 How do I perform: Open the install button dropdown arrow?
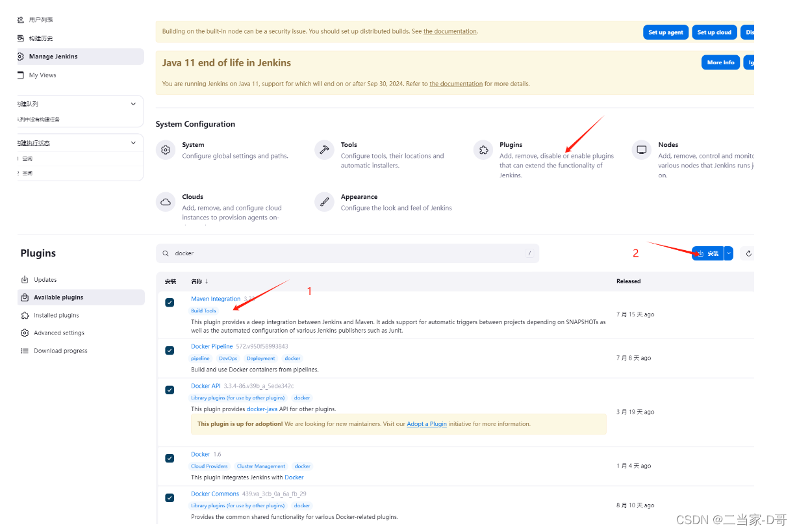point(729,253)
